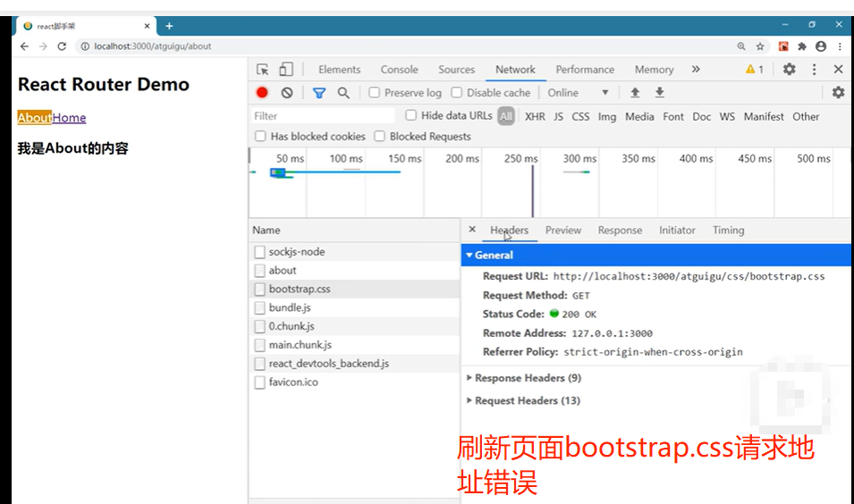Close the react tab
Image resolution: width=854 pixels, height=504 pixels.
pos(147,26)
